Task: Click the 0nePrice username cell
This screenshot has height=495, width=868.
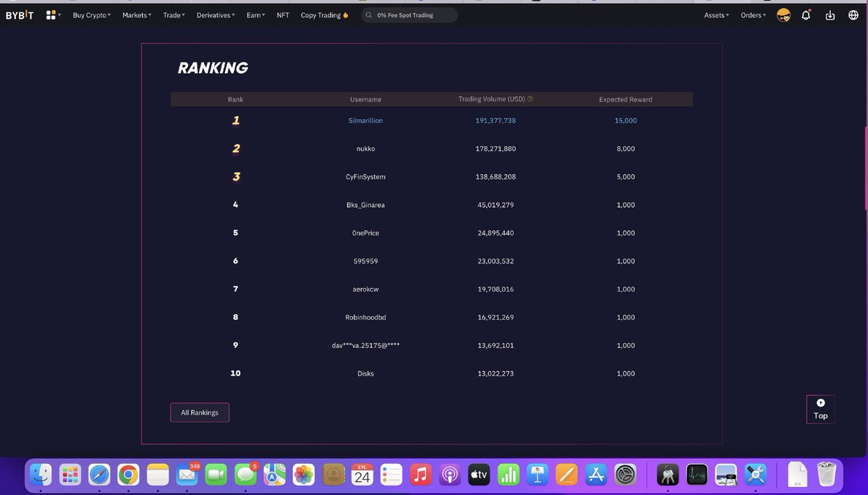Action: [365, 233]
